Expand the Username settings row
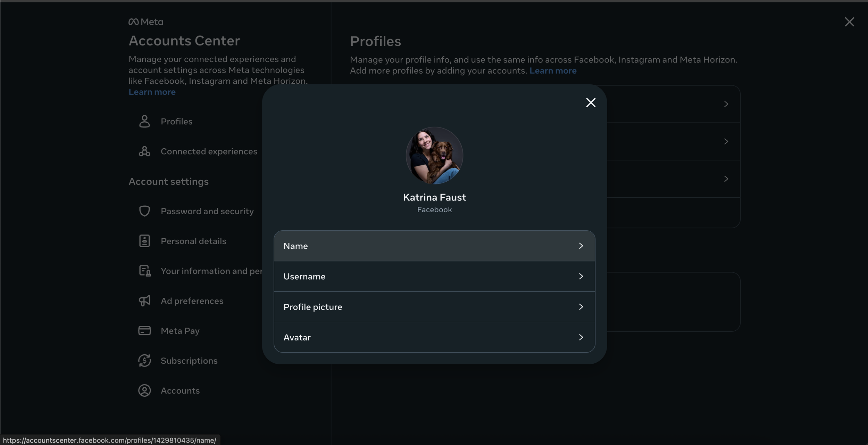This screenshot has width=868, height=445. coord(581,276)
